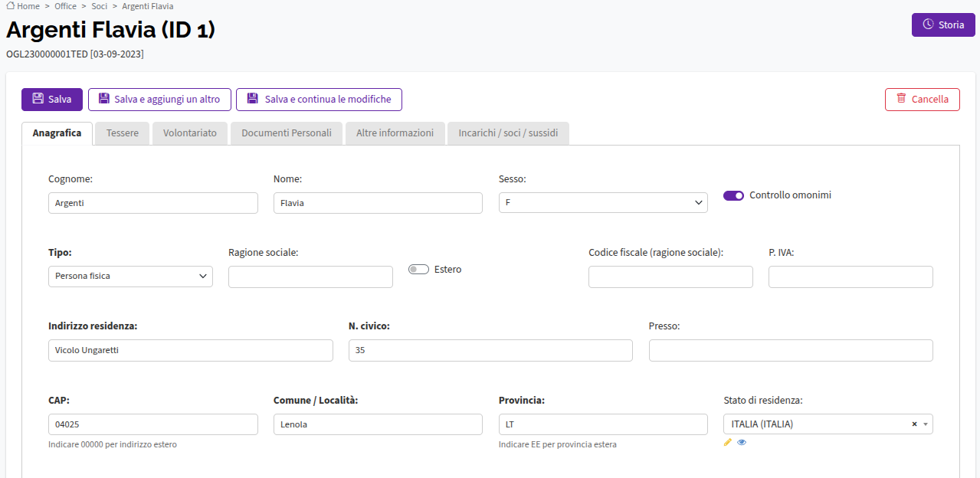Focus the Codice fiscale ragione sociale field
The image size is (980, 478).
coord(670,277)
